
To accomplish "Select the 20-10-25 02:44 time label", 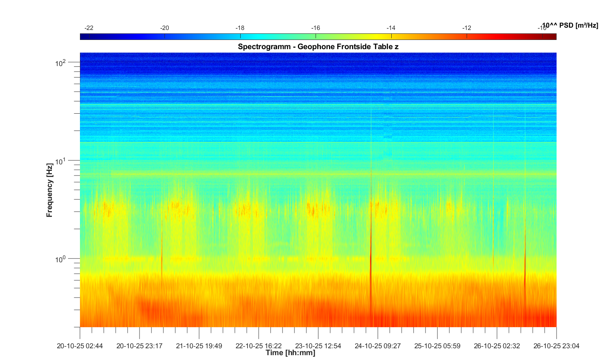I will 80,346.
